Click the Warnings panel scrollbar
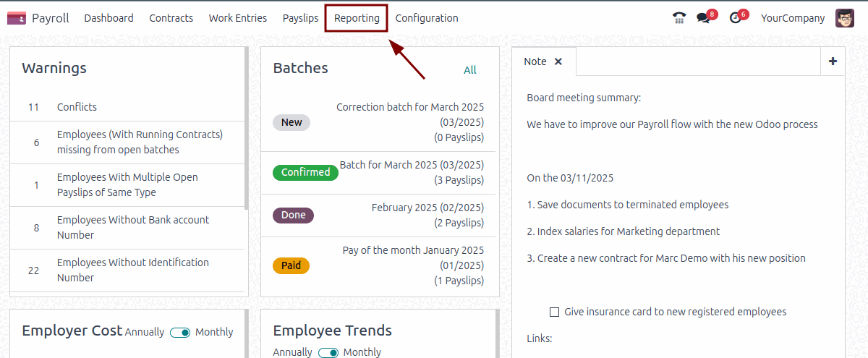Viewport: 868px width, 358px height. coord(247,130)
